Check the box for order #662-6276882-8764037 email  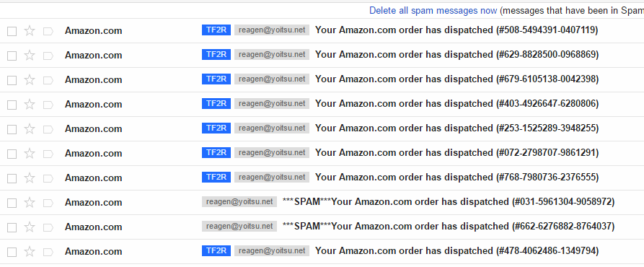[x=12, y=227]
